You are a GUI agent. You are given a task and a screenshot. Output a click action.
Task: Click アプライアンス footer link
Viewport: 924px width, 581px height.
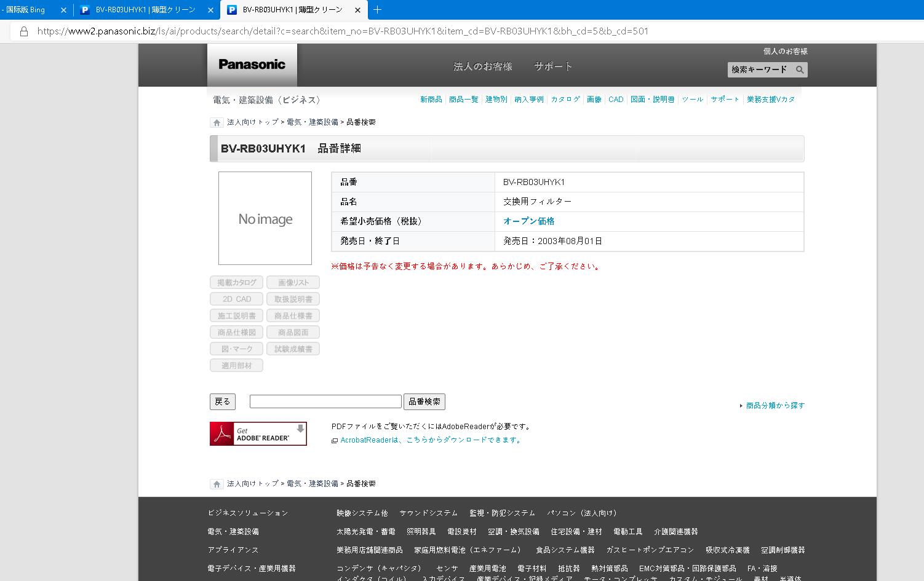tap(233, 550)
